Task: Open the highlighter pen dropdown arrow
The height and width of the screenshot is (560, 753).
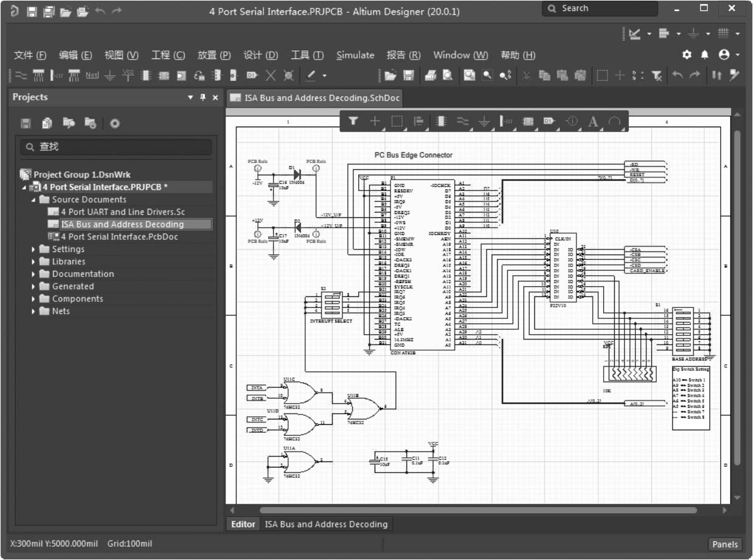Action: click(325, 75)
